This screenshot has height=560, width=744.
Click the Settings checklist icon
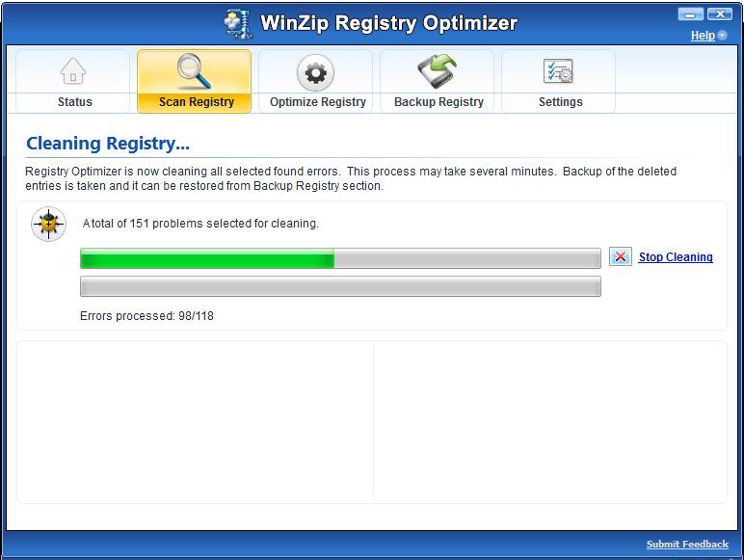[x=559, y=72]
